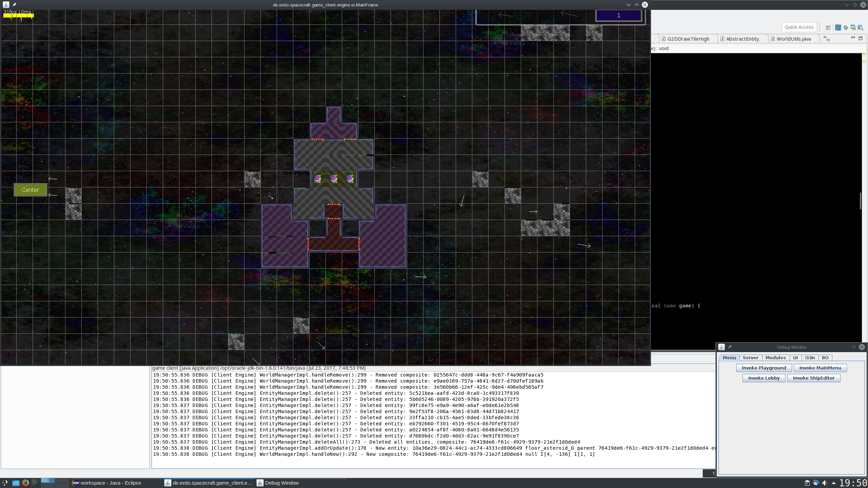868x488 pixels.
Task: Click the yellow overview ruler marker in editor
Action: pos(864,54)
